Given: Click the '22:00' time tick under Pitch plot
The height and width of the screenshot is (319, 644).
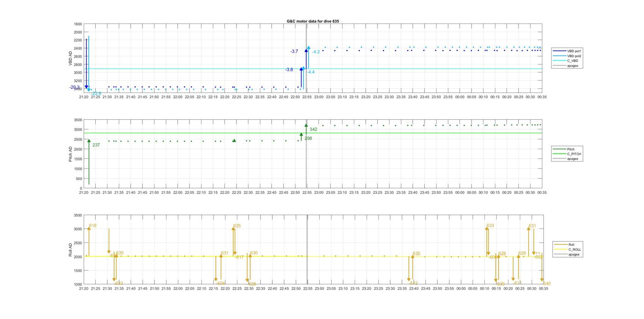Looking at the screenshot, I should (x=178, y=192).
